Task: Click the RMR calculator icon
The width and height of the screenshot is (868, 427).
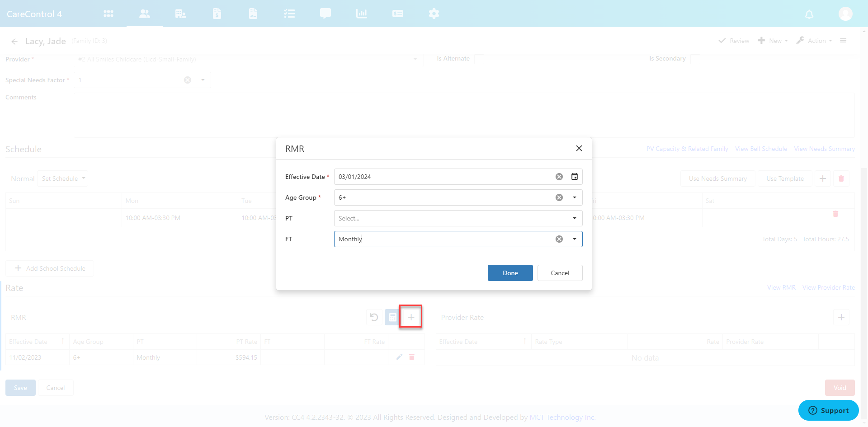Action: click(392, 317)
